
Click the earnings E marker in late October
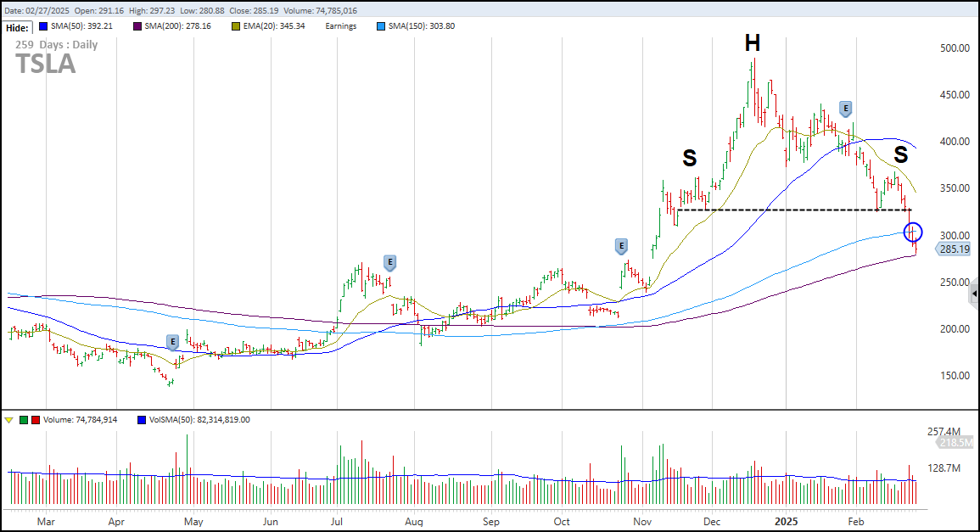621,246
